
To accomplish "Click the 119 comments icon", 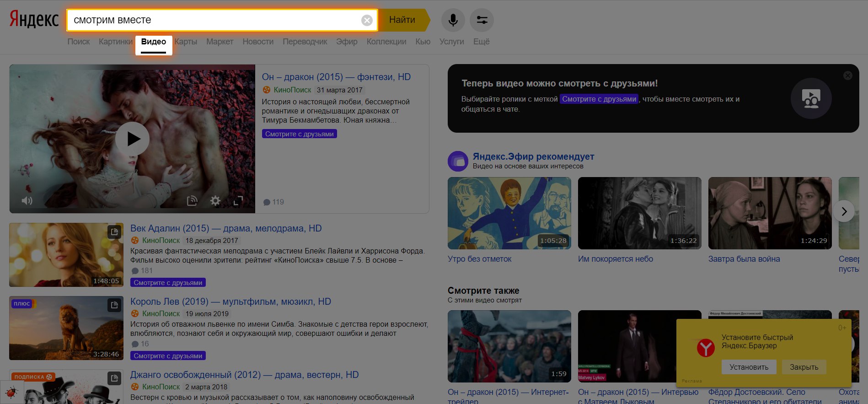I will 267,202.
